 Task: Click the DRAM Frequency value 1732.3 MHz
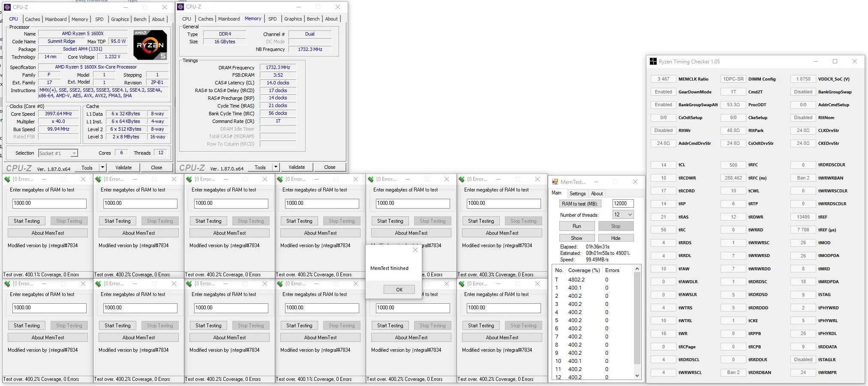tap(278, 67)
